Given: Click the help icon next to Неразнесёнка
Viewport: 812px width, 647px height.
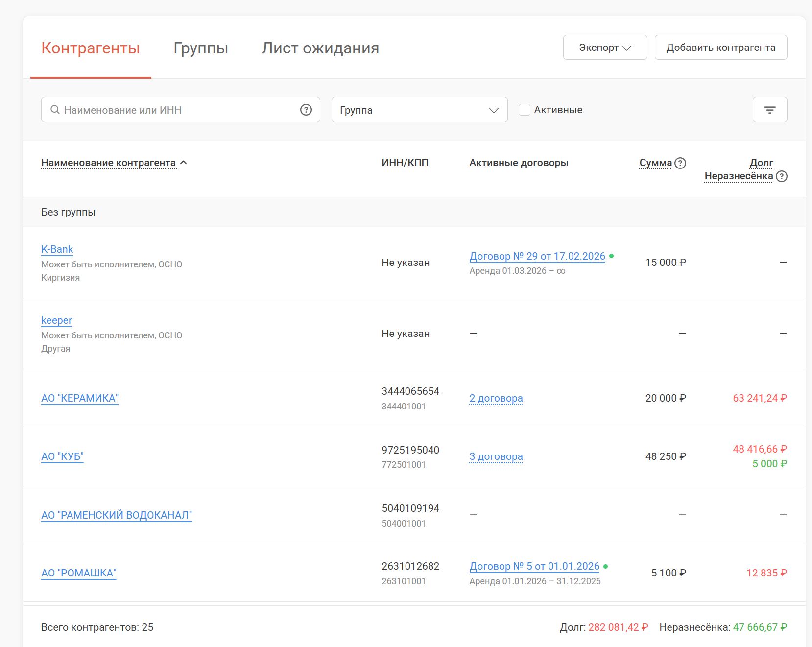Looking at the screenshot, I should click(x=782, y=176).
